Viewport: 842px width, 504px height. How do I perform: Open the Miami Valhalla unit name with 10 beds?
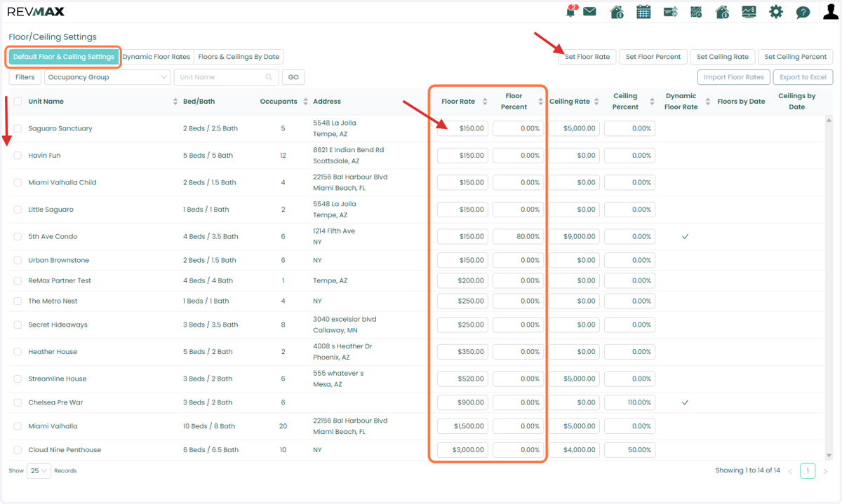coord(53,426)
